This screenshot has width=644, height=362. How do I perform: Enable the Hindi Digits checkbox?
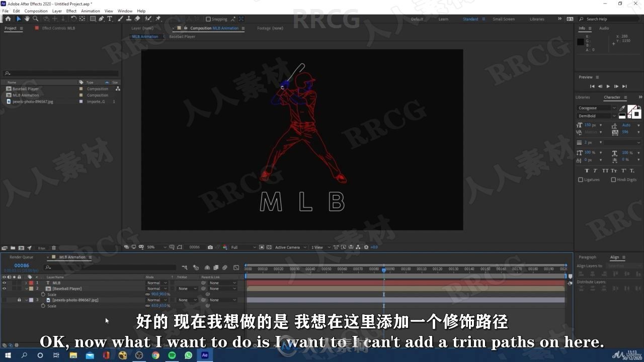613,179
